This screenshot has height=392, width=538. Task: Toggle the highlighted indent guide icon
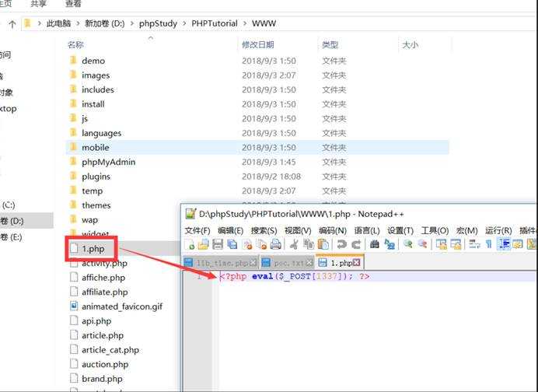click(x=503, y=244)
